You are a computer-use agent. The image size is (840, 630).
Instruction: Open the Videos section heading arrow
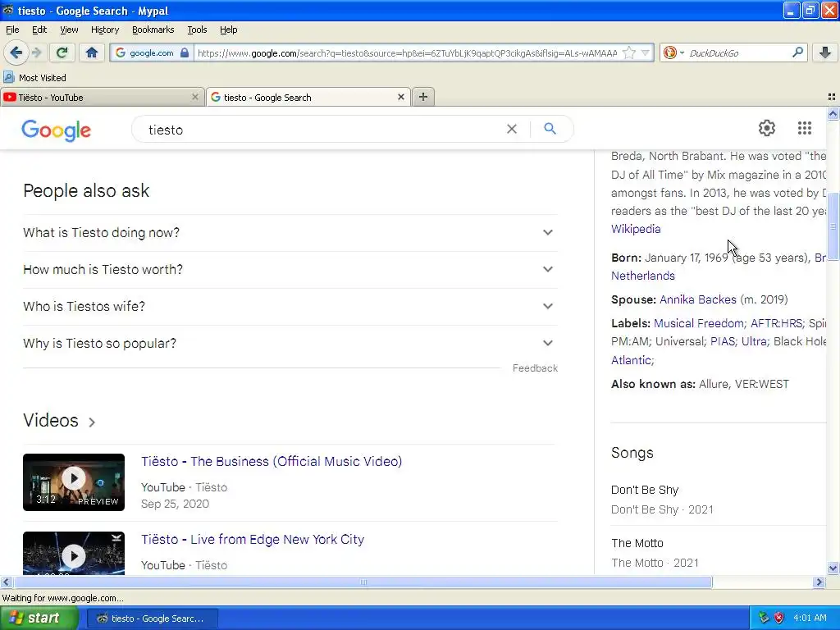tap(92, 422)
